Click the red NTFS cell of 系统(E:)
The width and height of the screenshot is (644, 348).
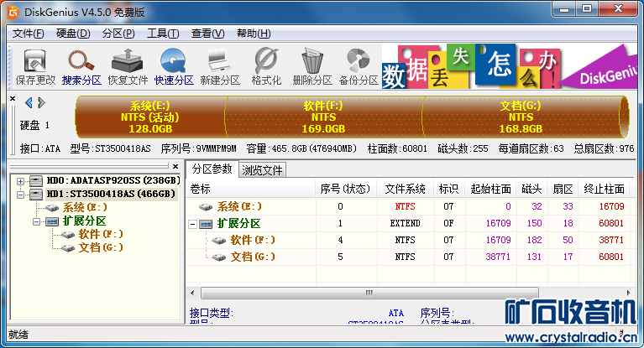coord(405,206)
